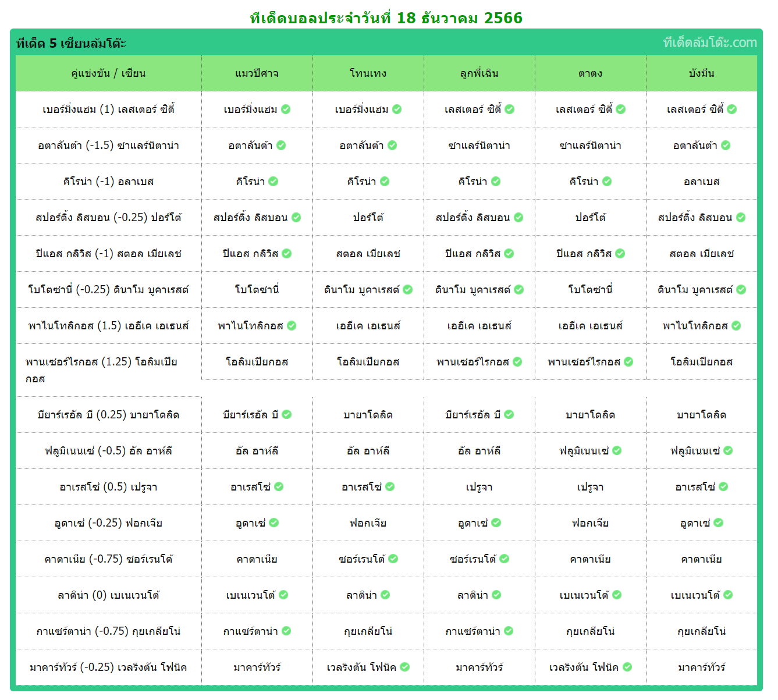This screenshot has height=700, width=778.
Task: Click the title ทีเด็ดบอลประจำวันที่ 18 ธันวาคม 2566
Action: point(386,18)
